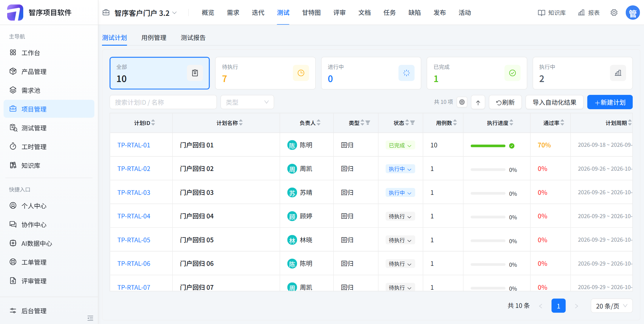Open the 20 条/页 page size dropdown
644x324 pixels.
tap(612, 306)
